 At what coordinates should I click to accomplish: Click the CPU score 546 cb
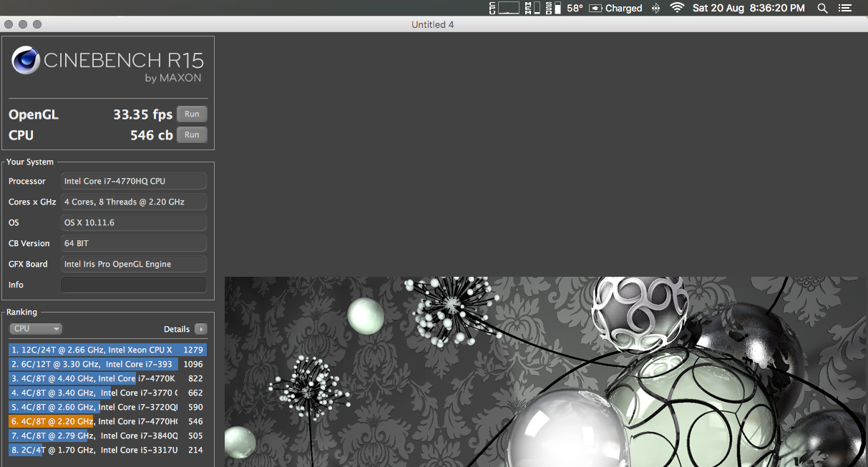(x=152, y=135)
